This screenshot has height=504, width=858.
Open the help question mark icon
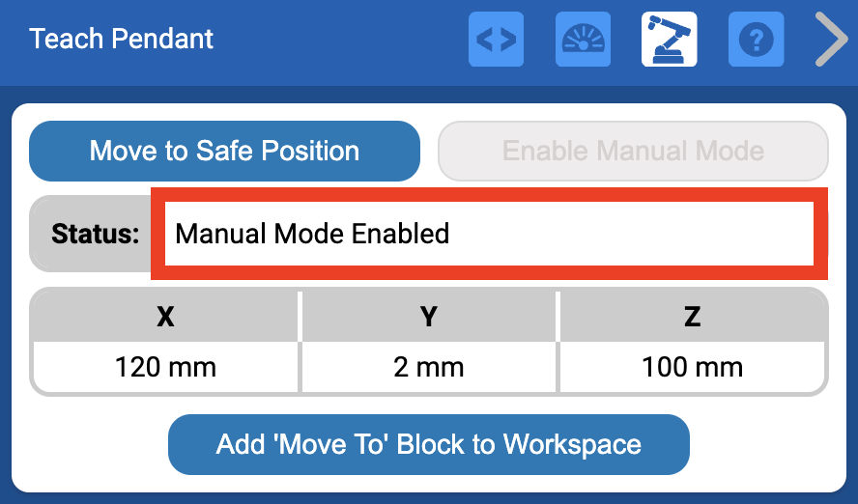point(756,40)
